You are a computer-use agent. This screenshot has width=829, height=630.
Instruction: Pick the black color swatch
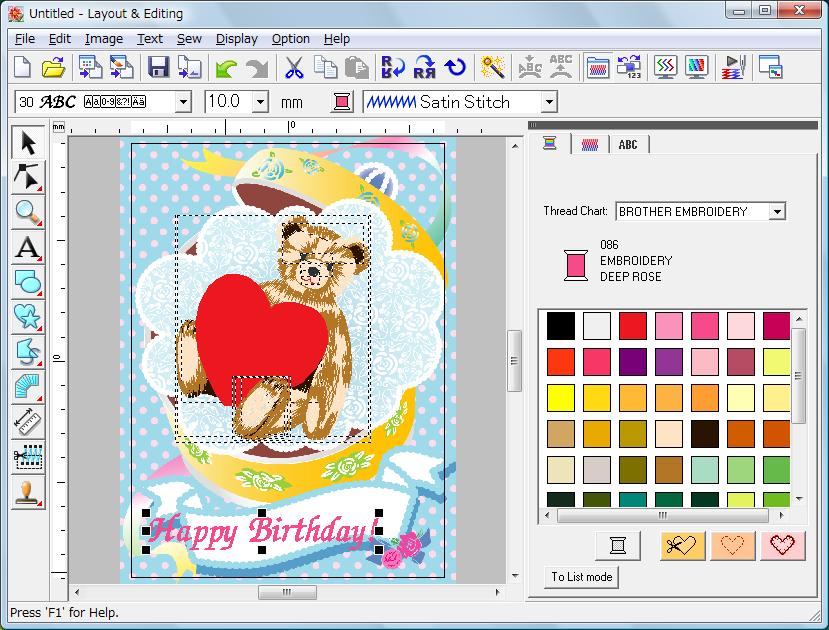(560, 326)
